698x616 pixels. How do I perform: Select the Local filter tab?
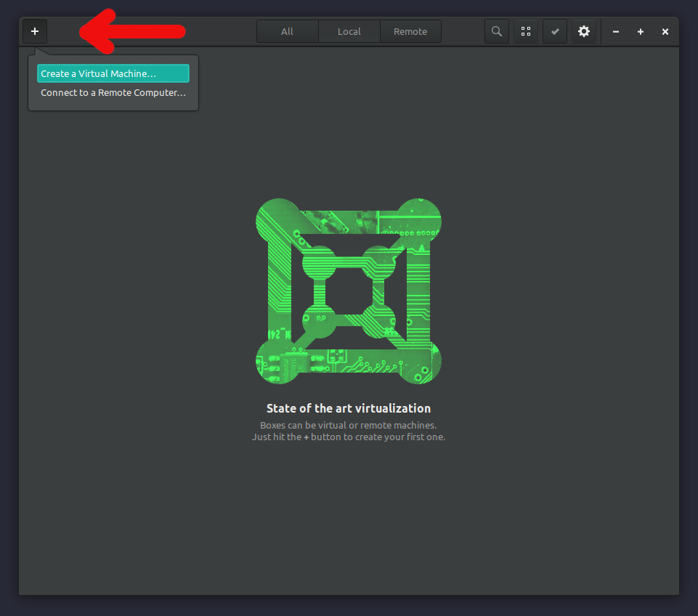point(349,31)
